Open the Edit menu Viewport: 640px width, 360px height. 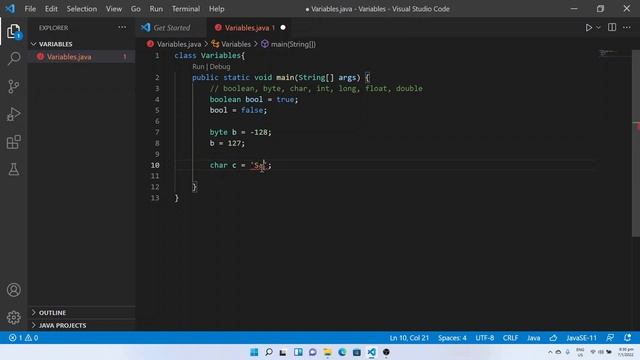pyautogui.click(x=51, y=9)
